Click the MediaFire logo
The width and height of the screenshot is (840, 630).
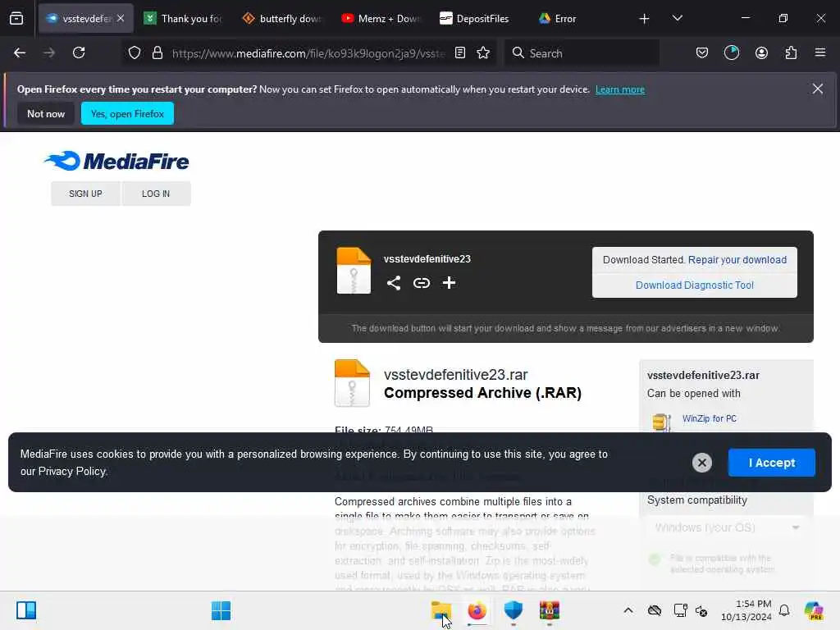116,161
